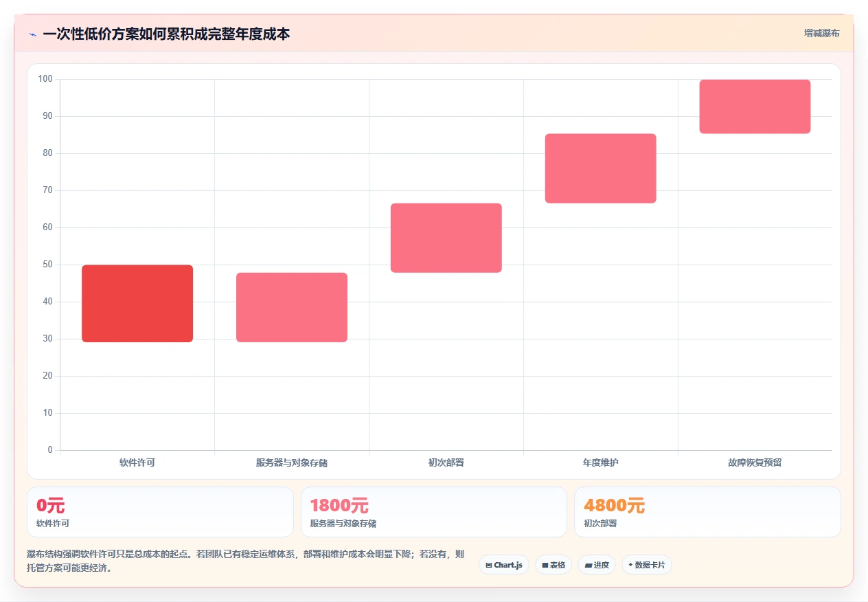Select the 服务器与对象存储 waterfall bar
The image size is (868, 602).
click(292, 307)
